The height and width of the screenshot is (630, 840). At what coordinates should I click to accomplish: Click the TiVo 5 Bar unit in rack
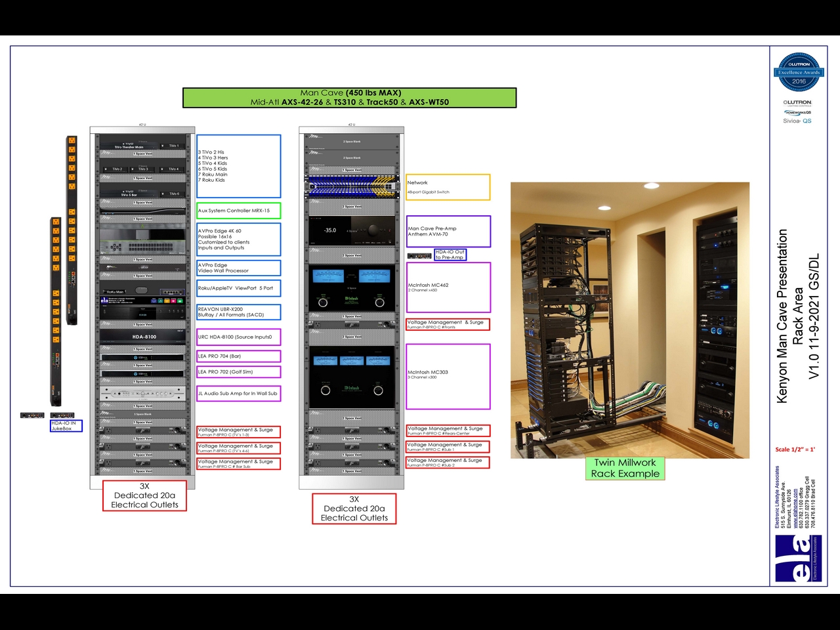click(130, 194)
